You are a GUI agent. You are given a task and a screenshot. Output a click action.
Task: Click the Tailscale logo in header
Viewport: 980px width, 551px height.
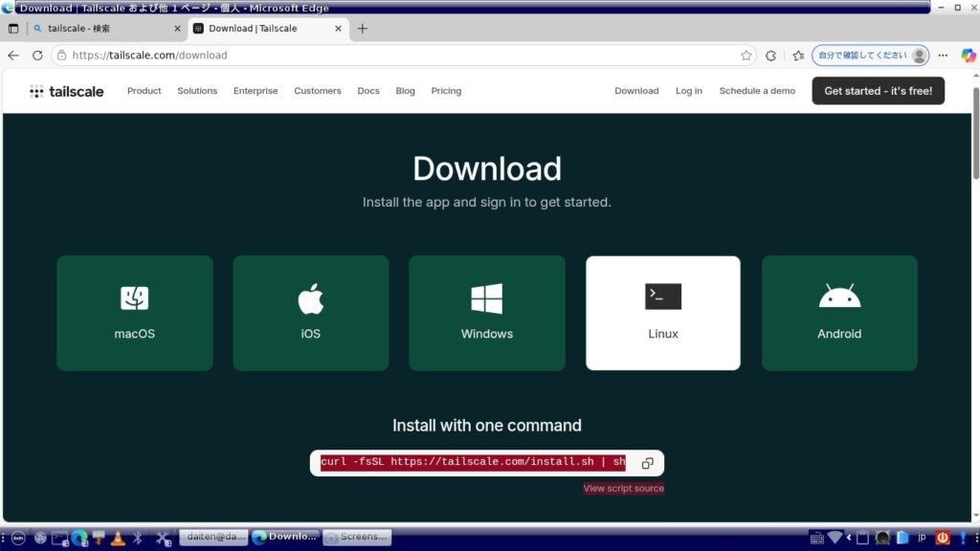66,91
